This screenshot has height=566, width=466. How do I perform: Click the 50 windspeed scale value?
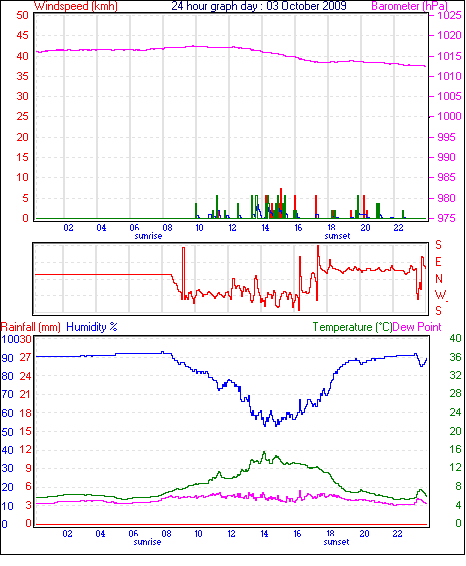(22, 15)
